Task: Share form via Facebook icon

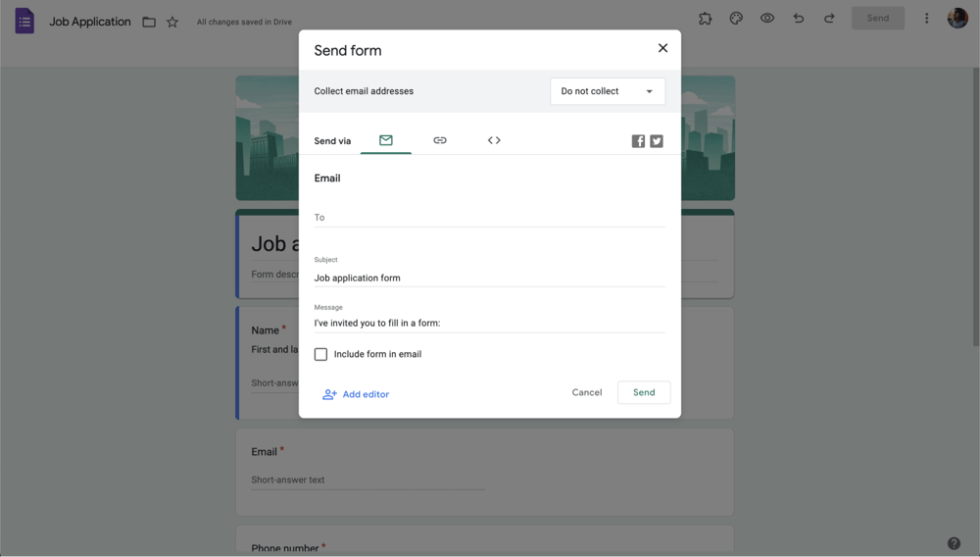Action: pos(638,141)
